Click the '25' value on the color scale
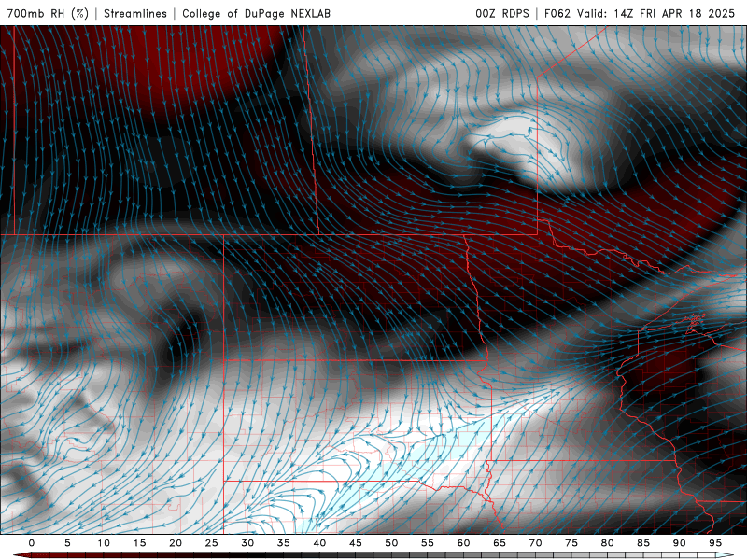The width and height of the screenshot is (747, 560). (212, 543)
